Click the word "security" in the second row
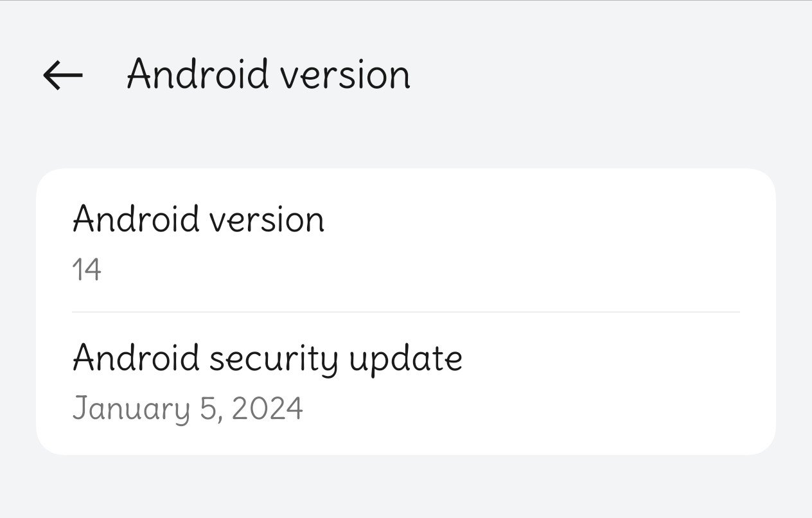 [274, 359]
